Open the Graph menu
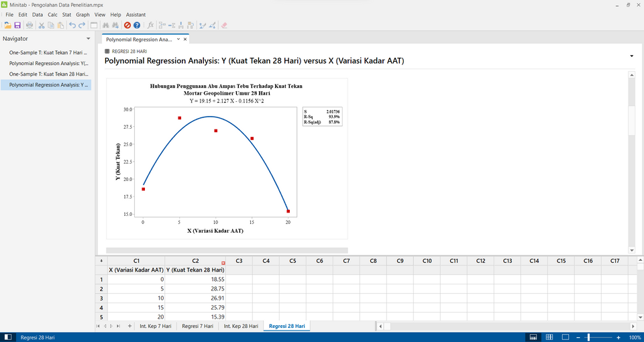This screenshot has width=644, height=342. point(83,14)
